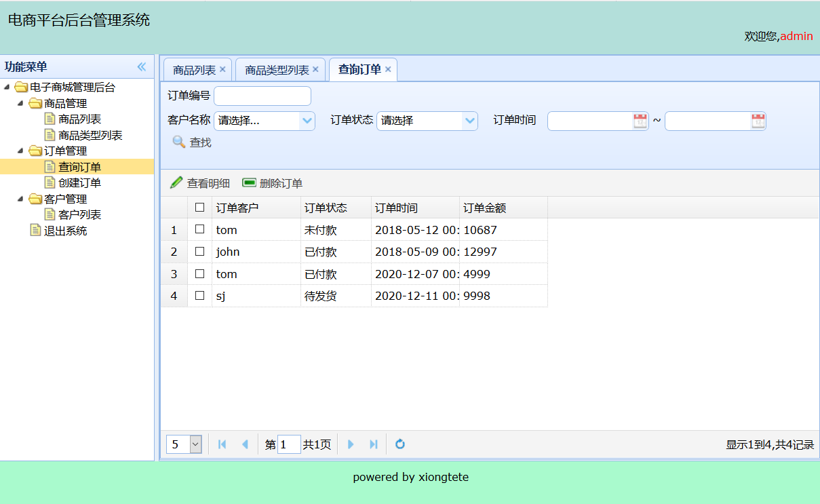Close the 商品类型列表 tab
820x504 pixels.
point(315,69)
